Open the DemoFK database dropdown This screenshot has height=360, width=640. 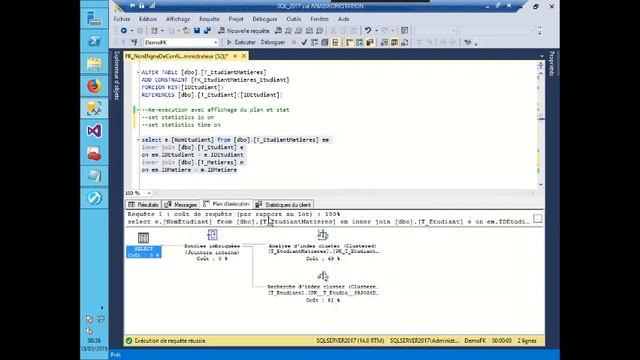pos(216,42)
